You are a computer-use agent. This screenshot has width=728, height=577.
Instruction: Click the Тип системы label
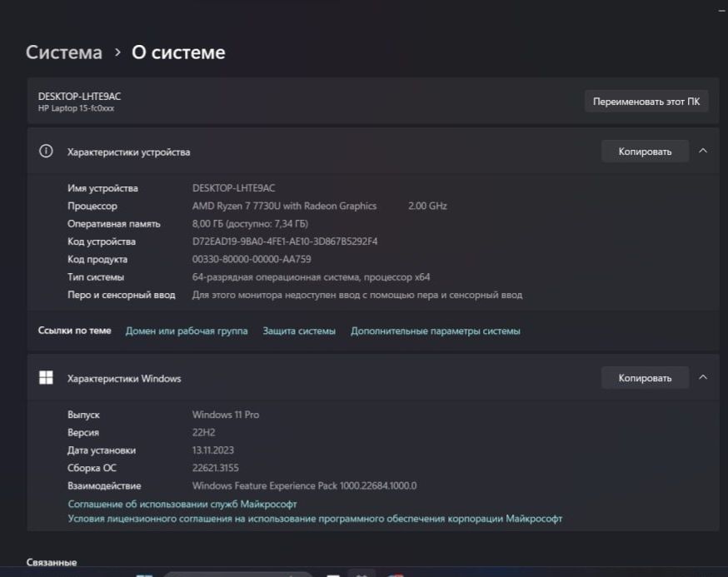click(96, 277)
